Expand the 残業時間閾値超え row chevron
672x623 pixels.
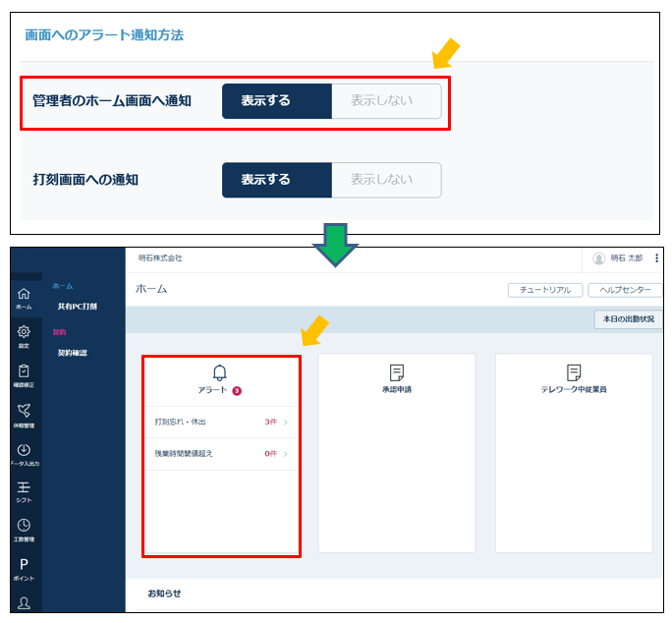286,454
